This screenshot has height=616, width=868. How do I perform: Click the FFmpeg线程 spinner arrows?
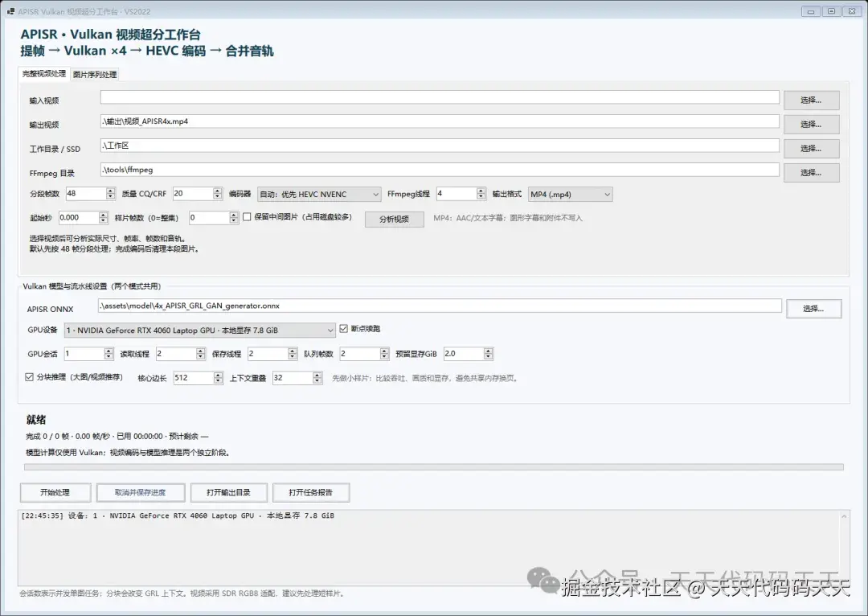click(x=481, y=193)
